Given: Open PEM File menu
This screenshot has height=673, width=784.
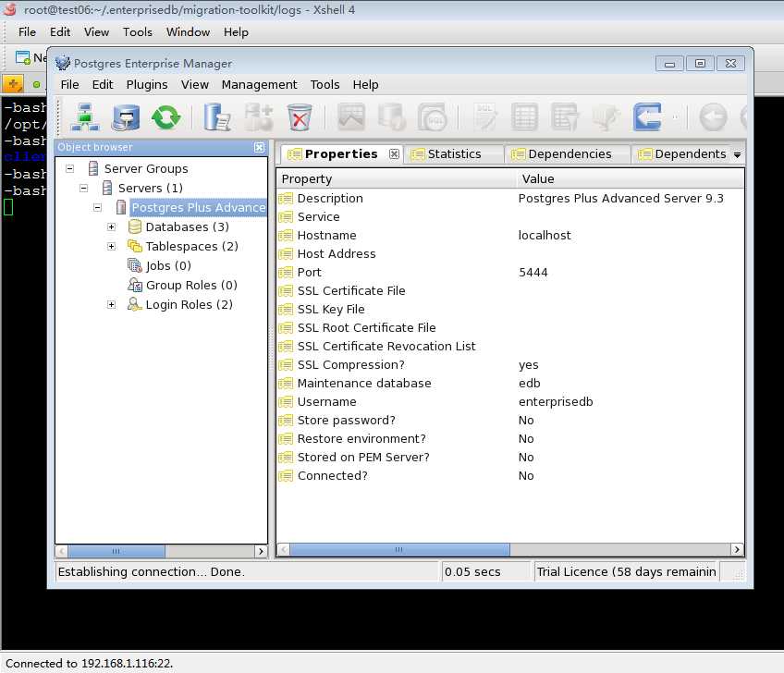Looking at the screenshot, I should pyautogui.click(x=69, y=84).
